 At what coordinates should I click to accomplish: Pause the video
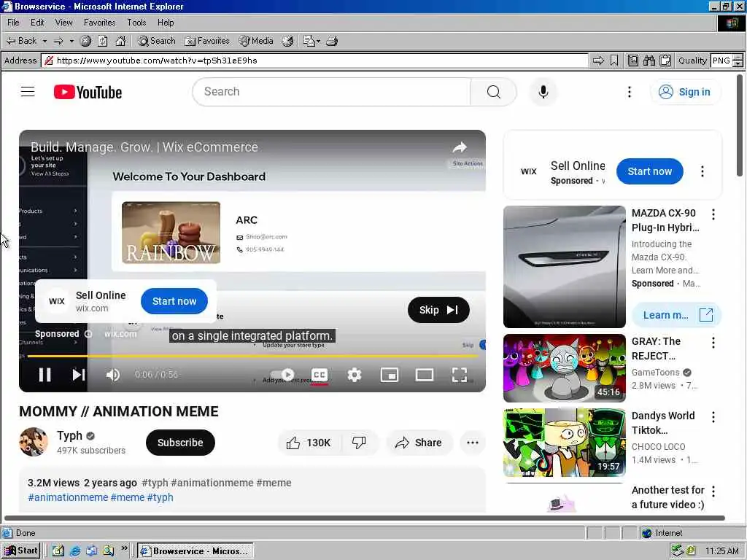tap(44, 375)
